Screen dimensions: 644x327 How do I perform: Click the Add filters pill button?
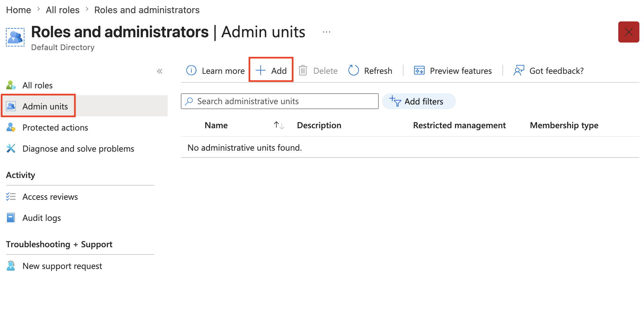(x=419, y=101)
